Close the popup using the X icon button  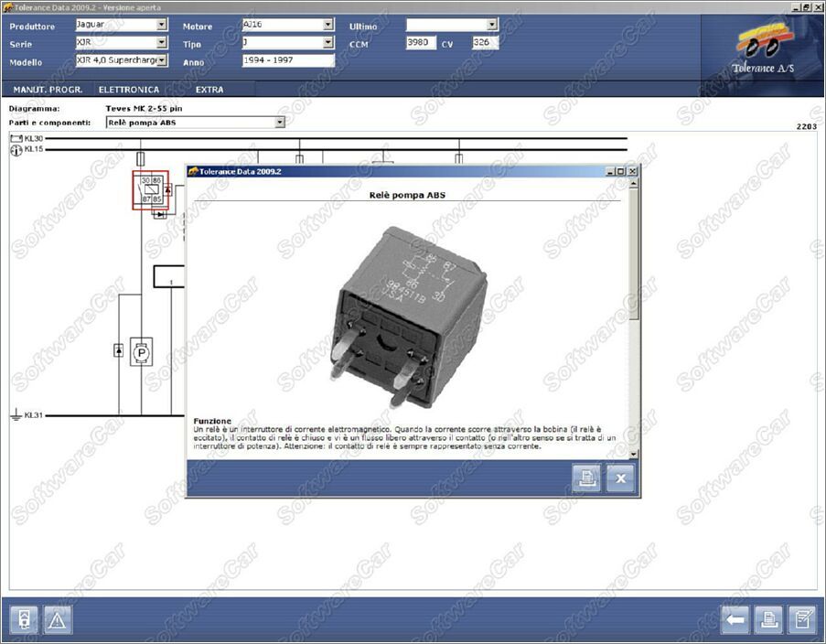pyautogui.click(x=620, y=478)
